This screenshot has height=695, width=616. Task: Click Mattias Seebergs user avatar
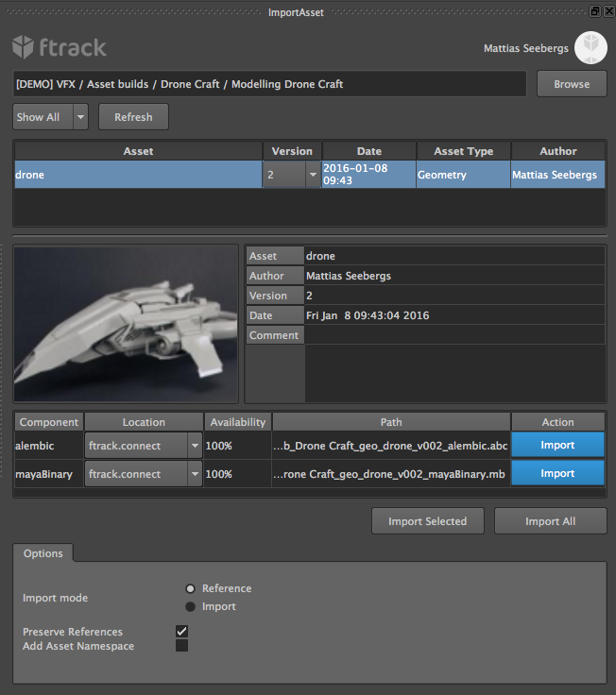pos(590,47)
